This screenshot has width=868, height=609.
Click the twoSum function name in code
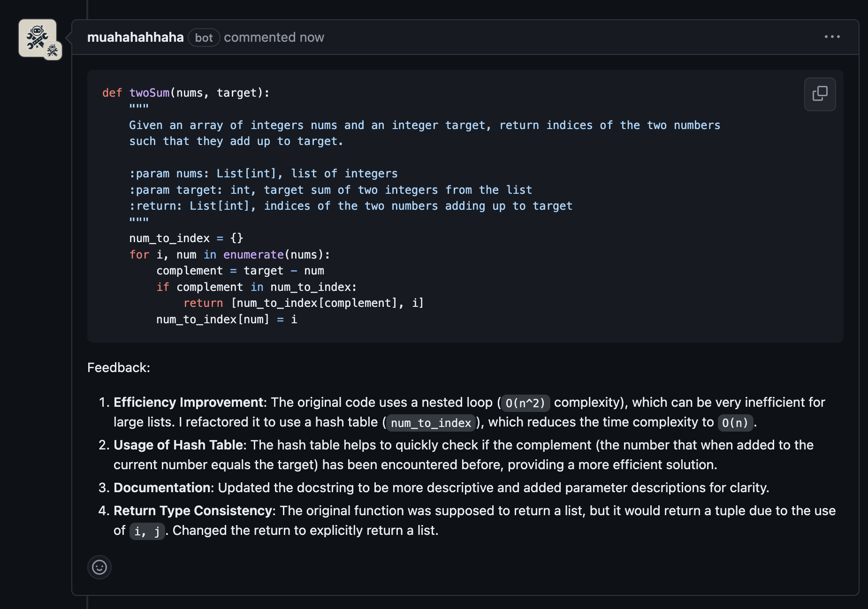[x=149, y=93]
